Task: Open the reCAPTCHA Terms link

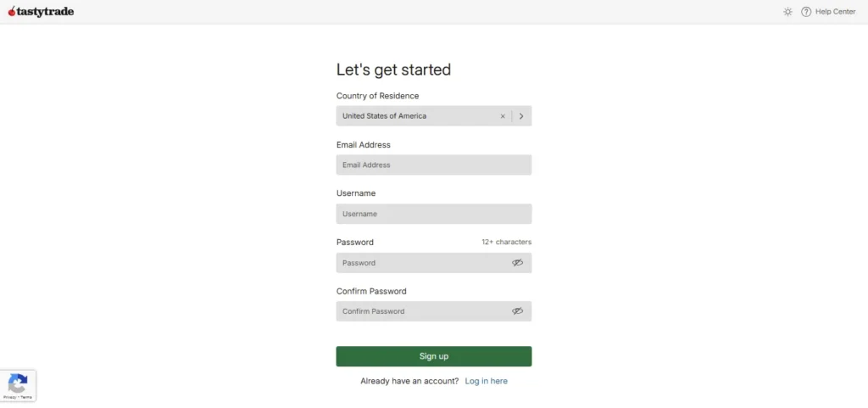Action: coord(26,397)
